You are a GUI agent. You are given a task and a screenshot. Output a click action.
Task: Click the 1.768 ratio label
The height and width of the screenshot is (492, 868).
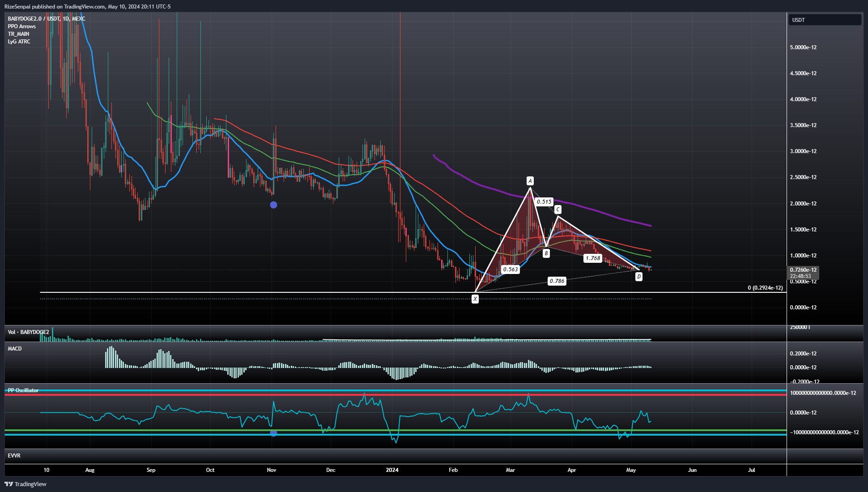593,258
